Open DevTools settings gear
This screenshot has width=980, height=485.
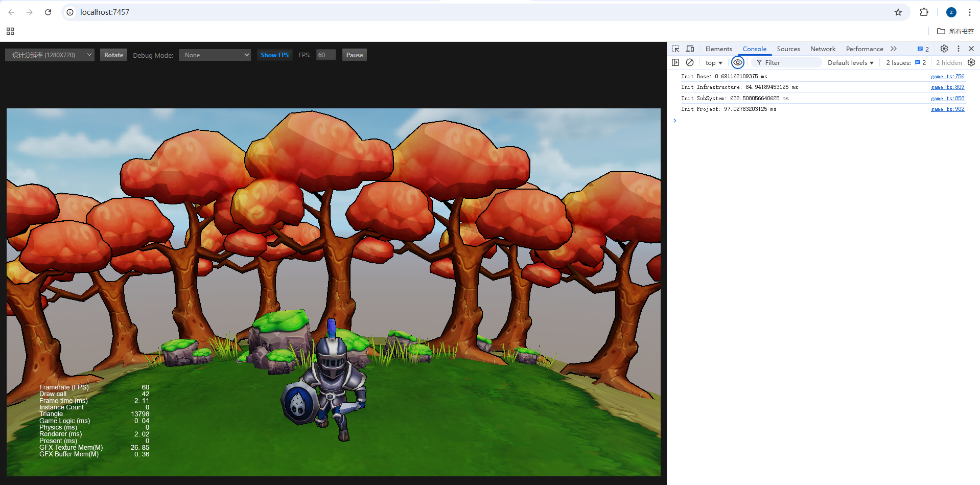point(944,49)
